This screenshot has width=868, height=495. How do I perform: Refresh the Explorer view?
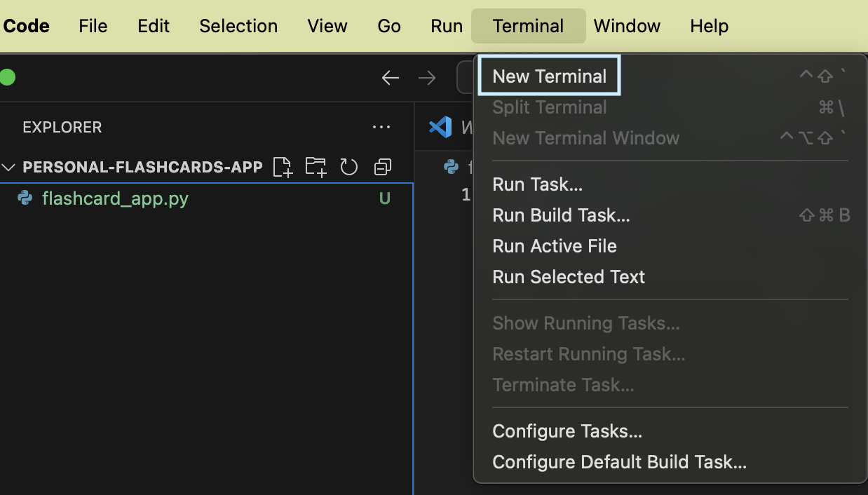click(348, 167)
